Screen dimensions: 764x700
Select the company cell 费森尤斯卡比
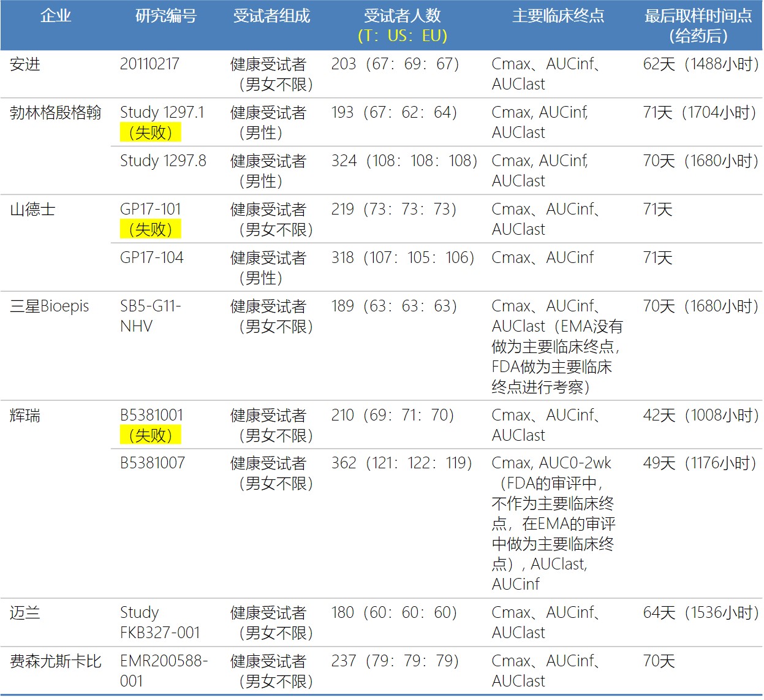(56, 661)
